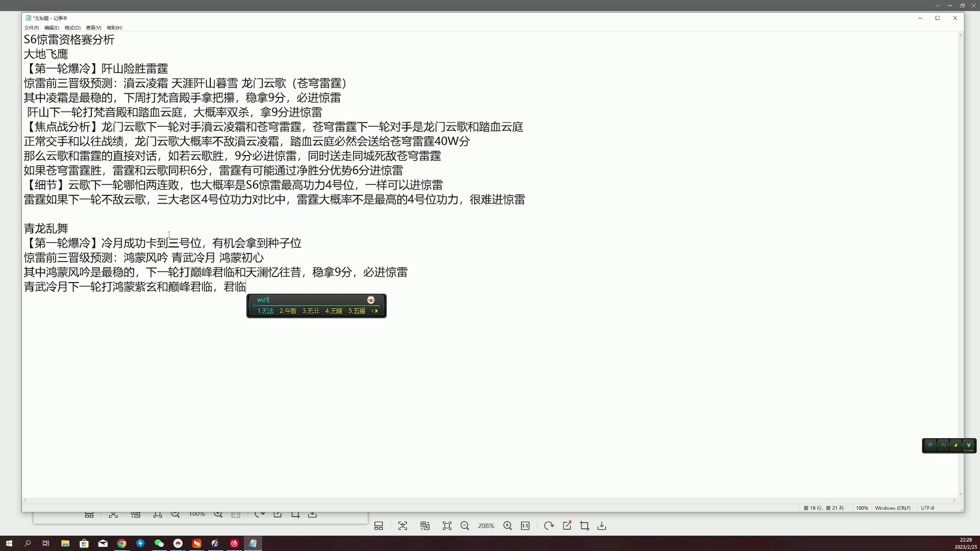This screenshot has width=980, height=551.
Task: Toggle punctuation mode on the IME bar
Action: click(x=943, y=445)
